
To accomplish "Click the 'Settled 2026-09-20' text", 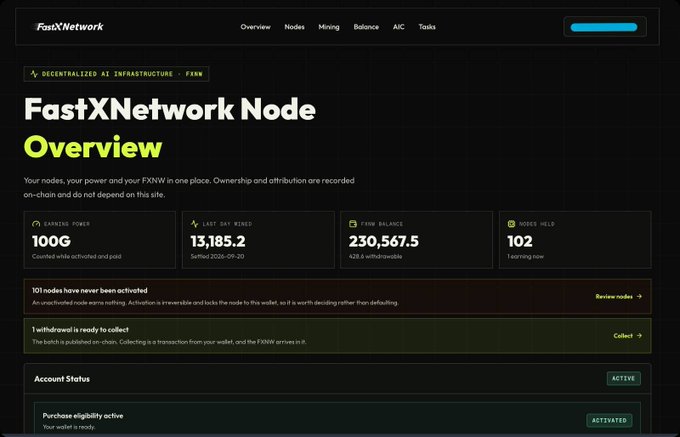I will tap(217, 257).
